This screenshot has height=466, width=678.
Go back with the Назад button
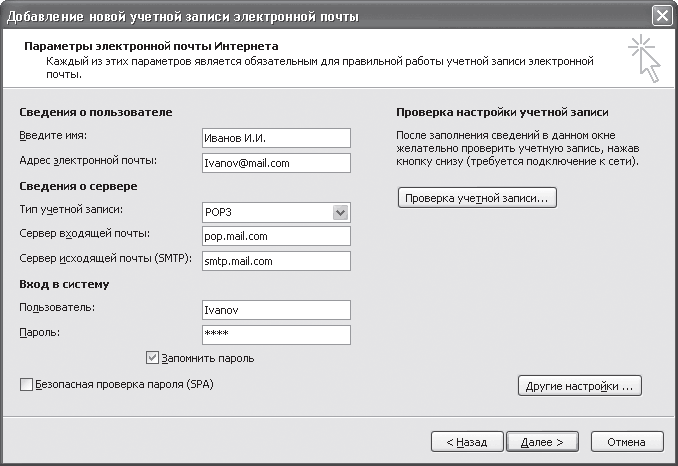coord(467,442)
